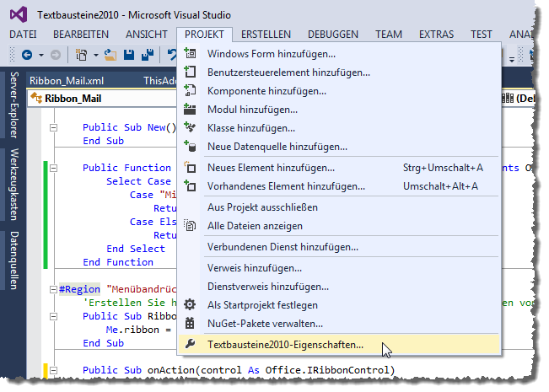Click the Save floppy disk icon
The image size is (549, 392).
[128, 55]
